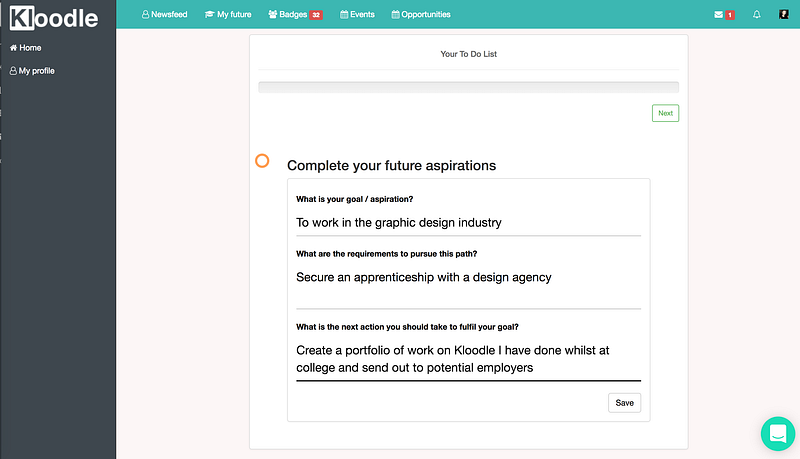Image resolution: width=800 pixels, height=459 pixels.
Task: Open the Badges tab
Action: point(287,15)
